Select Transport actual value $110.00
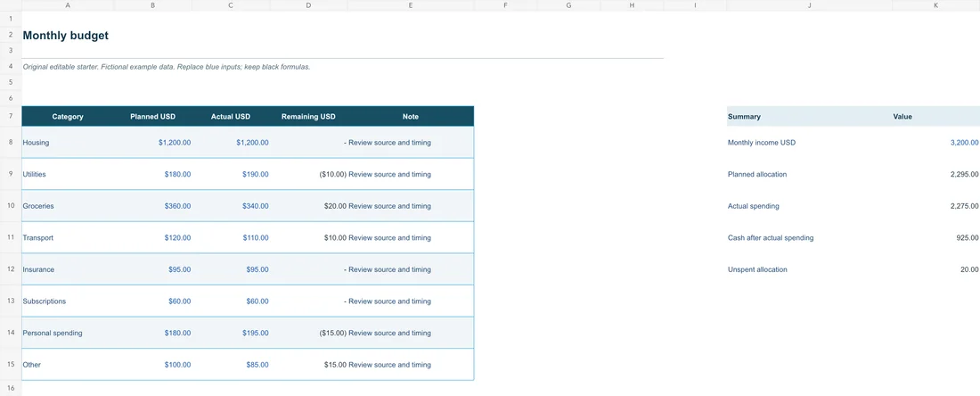980x396 pixels. [x=231, y=238]
